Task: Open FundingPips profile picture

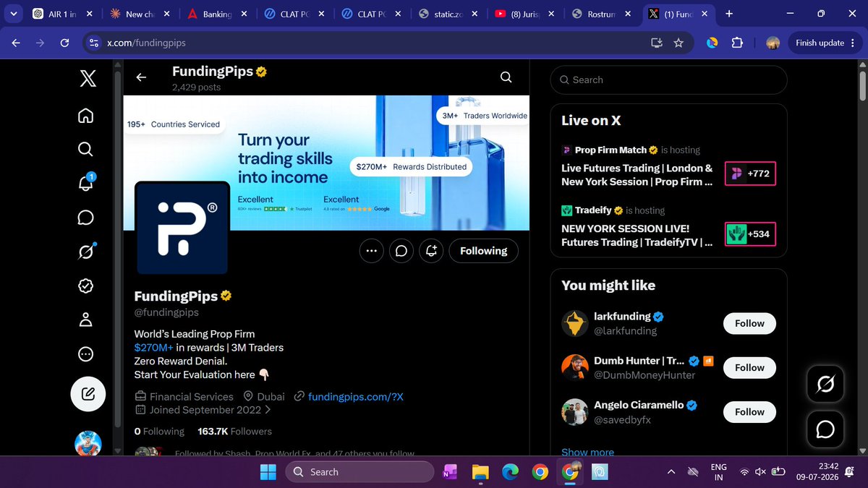Action: [x=182, y=228]
